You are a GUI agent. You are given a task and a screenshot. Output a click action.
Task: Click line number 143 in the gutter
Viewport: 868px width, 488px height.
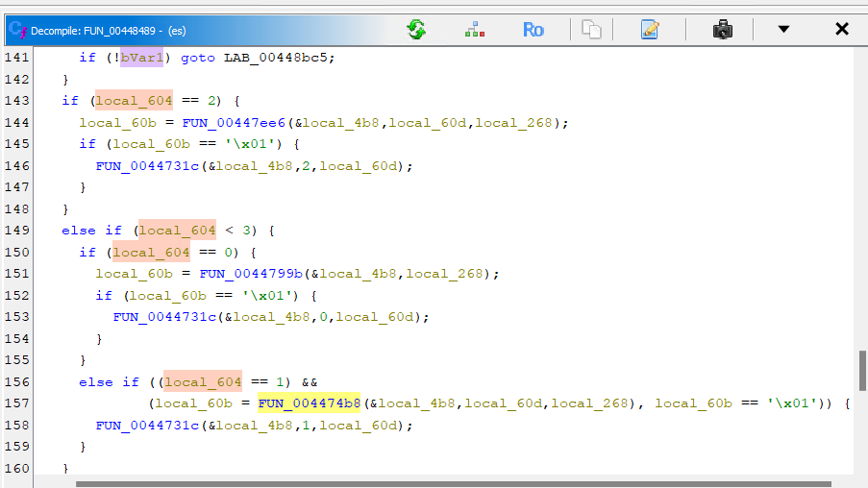coord(16,101)
